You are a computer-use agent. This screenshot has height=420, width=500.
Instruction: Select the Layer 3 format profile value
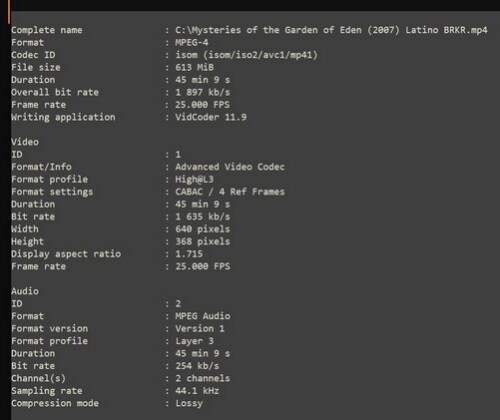tap(195, 341)
